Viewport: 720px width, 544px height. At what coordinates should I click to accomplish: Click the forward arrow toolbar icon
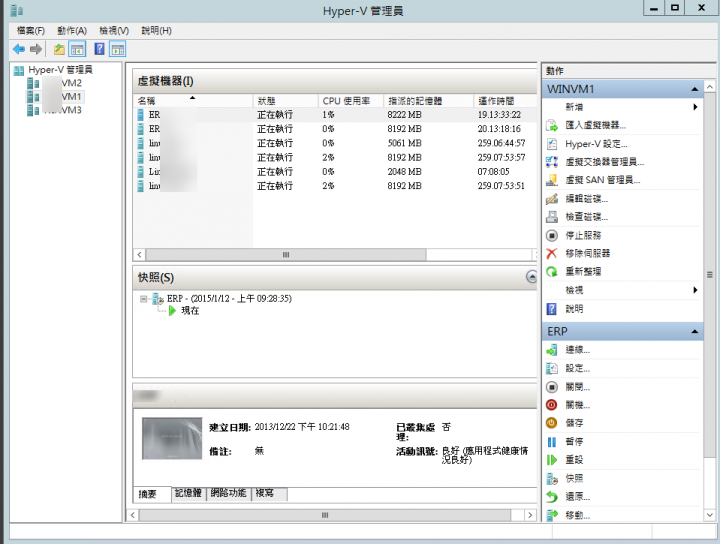tap(36, 49)
